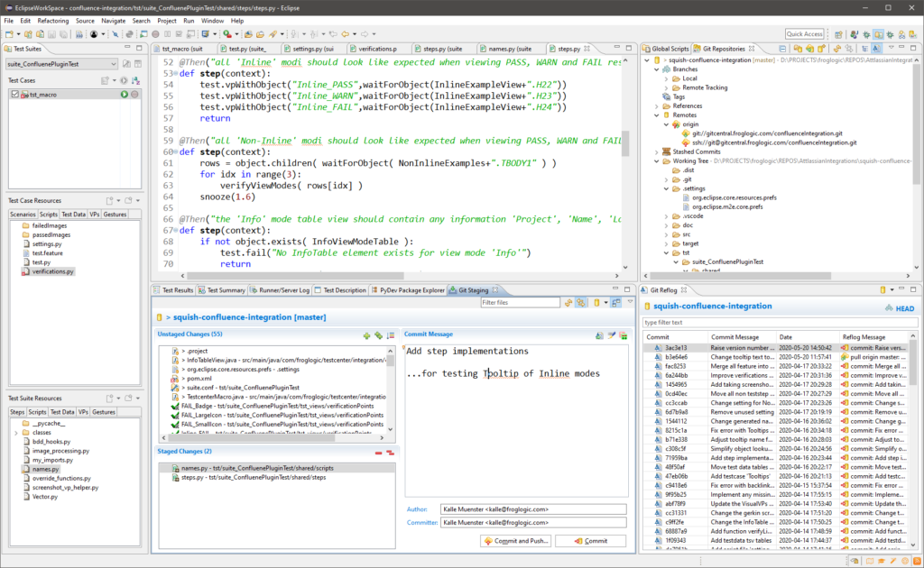Click the red record button beside tst_macro
This screenshot has height=568, width=924.
pyautogui.click(x=134, y=95)
